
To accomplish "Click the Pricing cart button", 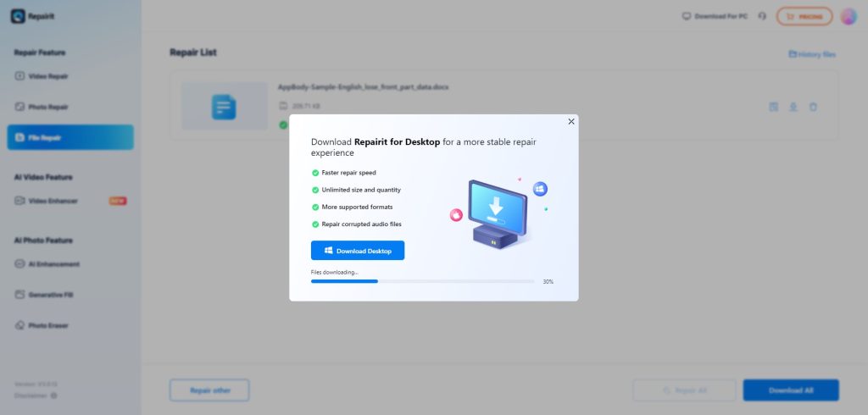I will [x=804, y=16].
